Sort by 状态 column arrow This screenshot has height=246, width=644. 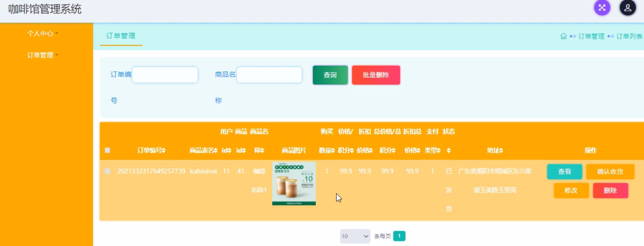[449, 151]
